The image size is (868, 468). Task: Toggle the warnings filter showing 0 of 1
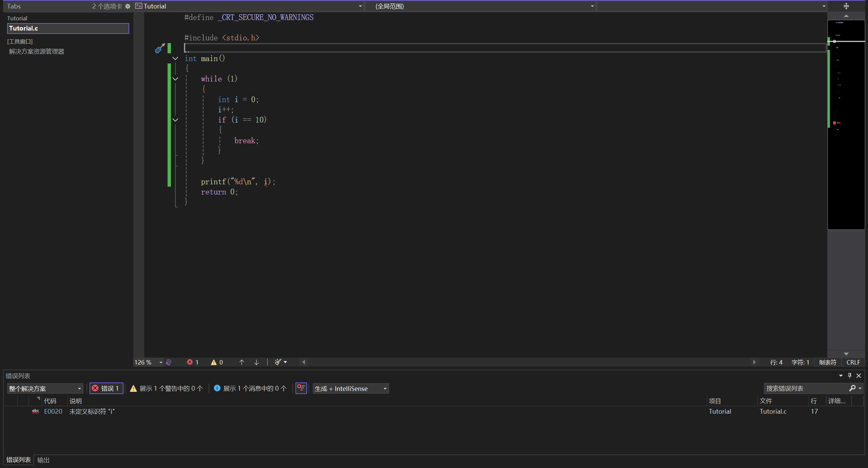[x=167, y=388]
